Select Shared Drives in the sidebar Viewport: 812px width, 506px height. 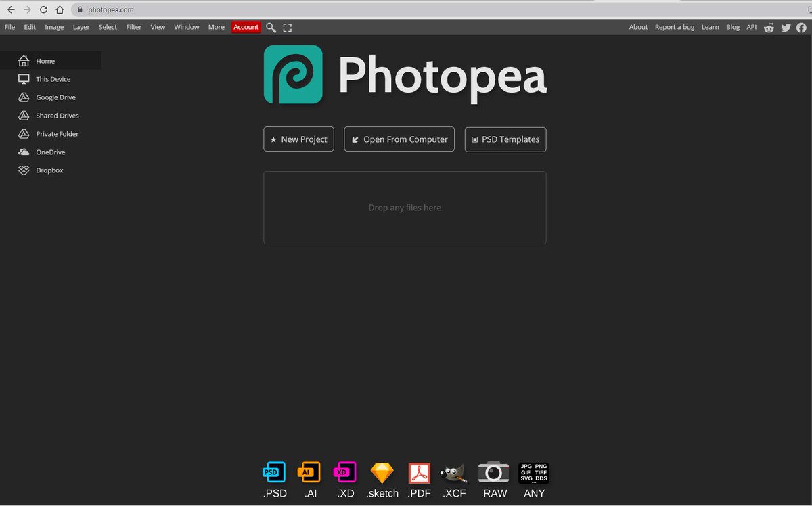[x=51, y=116]
